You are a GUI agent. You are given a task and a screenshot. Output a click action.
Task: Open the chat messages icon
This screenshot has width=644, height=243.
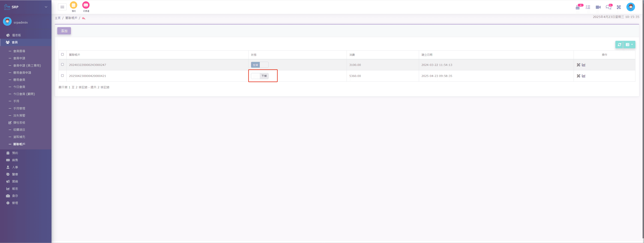click(608, 7)
